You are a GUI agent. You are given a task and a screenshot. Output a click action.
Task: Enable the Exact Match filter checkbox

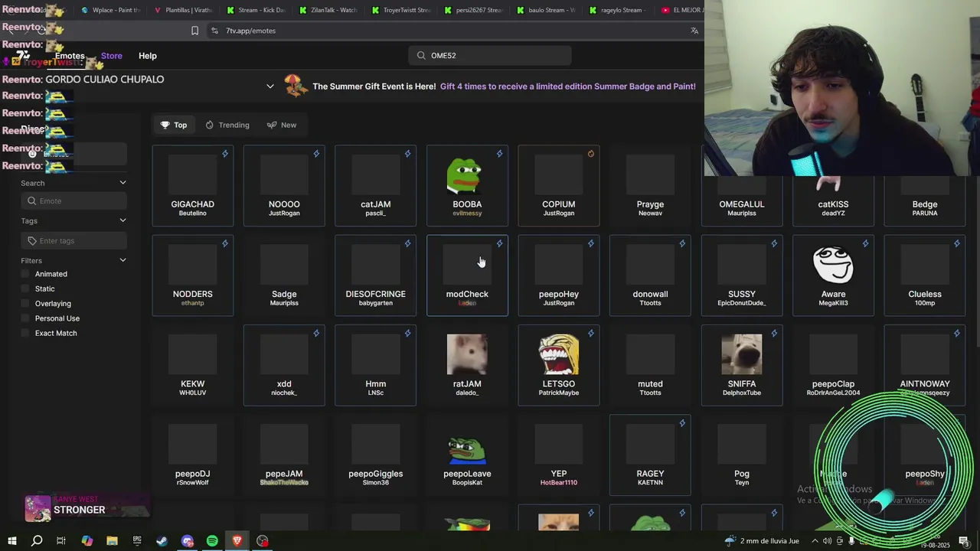coord(25,333)
